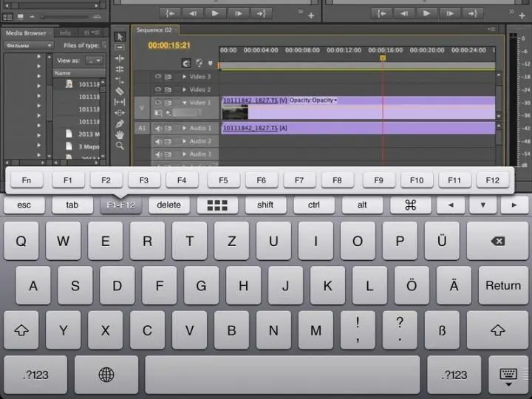Open the Sequence 02 tab

click(x=154, y=30)
